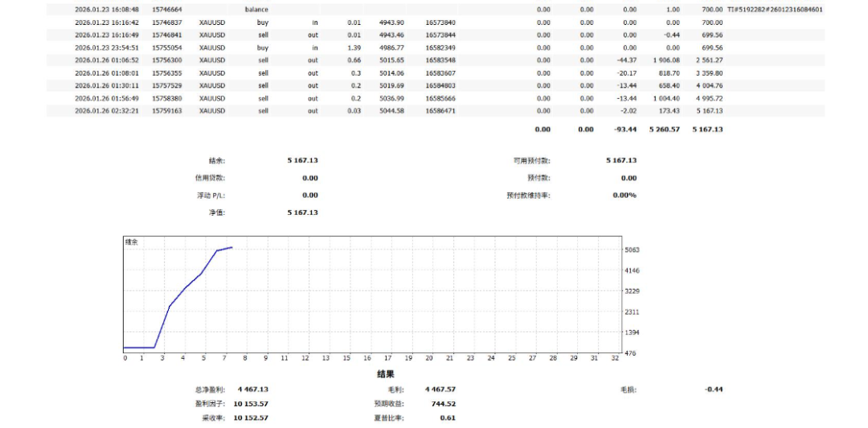868x428 pixels.
Task: Select the 净值 value 5 167.13
Action: click(x=302, y=212)
